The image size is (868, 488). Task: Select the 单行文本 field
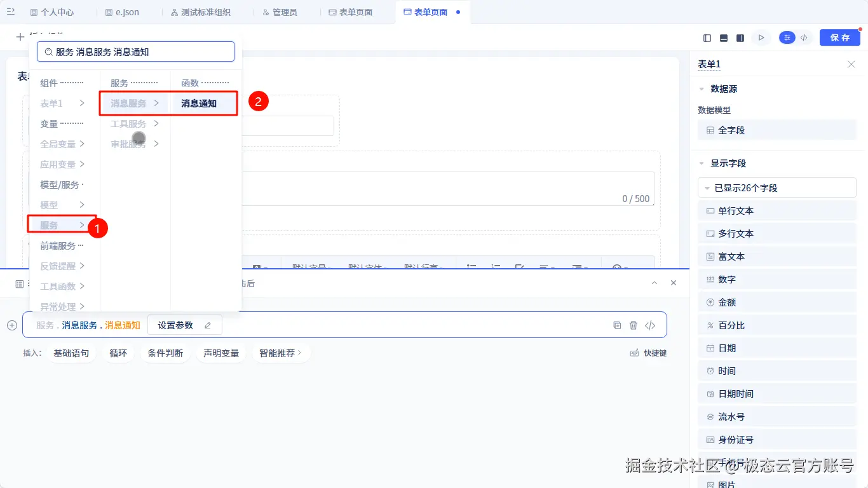click(777, 211)
